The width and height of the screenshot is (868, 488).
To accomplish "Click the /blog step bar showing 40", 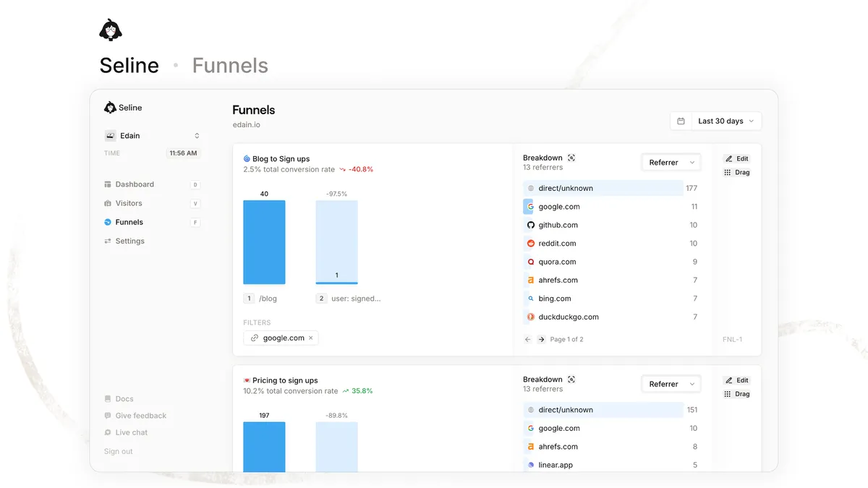I will [x=264, y=242].
